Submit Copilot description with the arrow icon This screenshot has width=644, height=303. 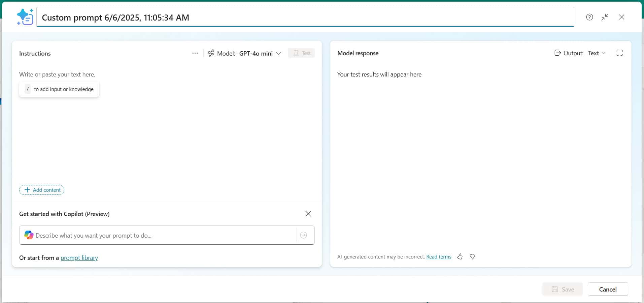point(303,235)
